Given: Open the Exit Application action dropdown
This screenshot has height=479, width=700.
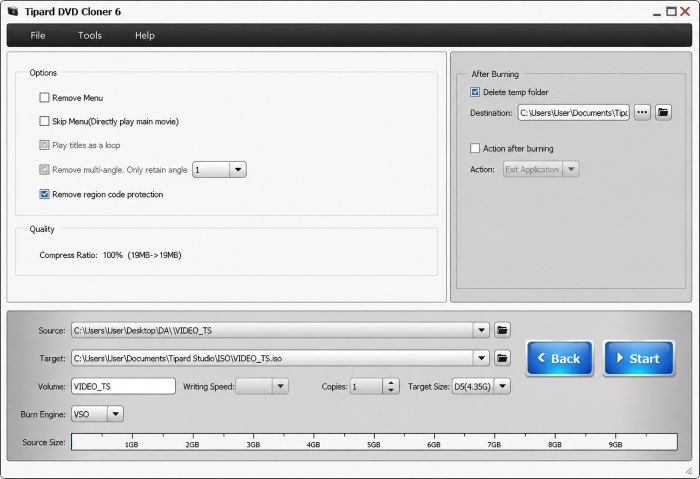Looking at the screenshot, I should tap(571, 169).
